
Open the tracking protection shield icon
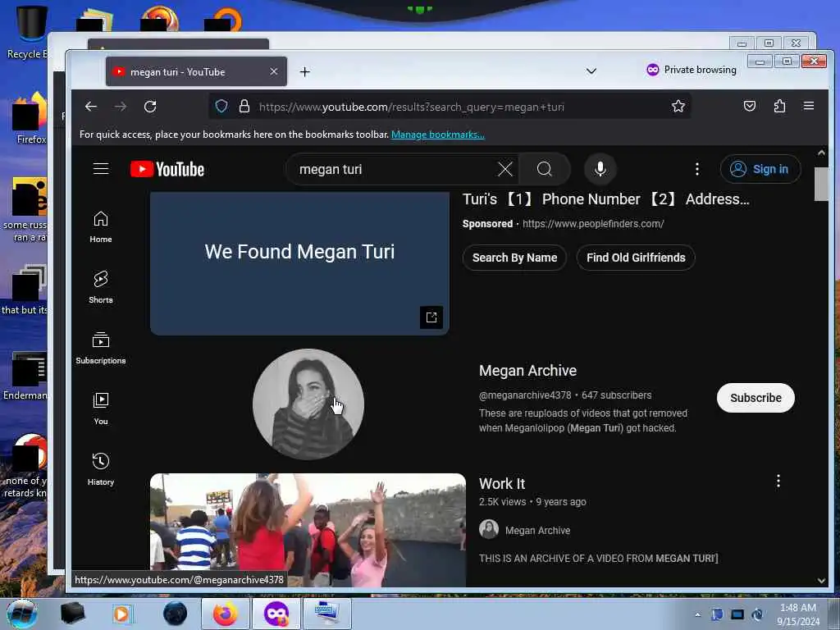pos(221,107)
